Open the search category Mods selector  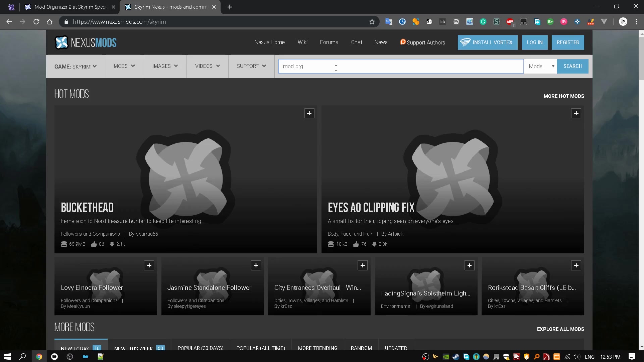click(x=541, y=66)
